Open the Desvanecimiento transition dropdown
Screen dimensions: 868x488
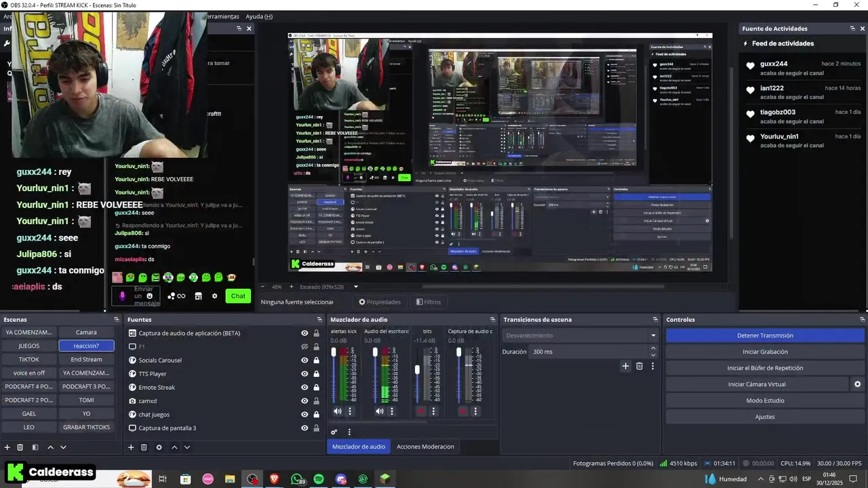[x=580, y=335]
